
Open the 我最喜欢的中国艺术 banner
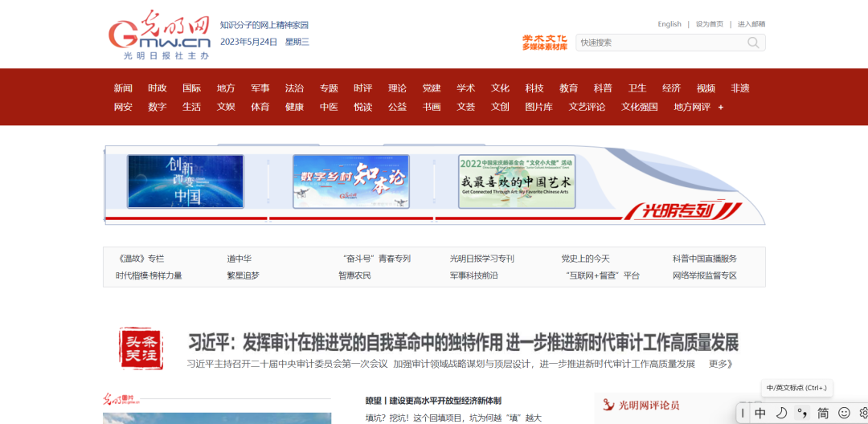517,181
